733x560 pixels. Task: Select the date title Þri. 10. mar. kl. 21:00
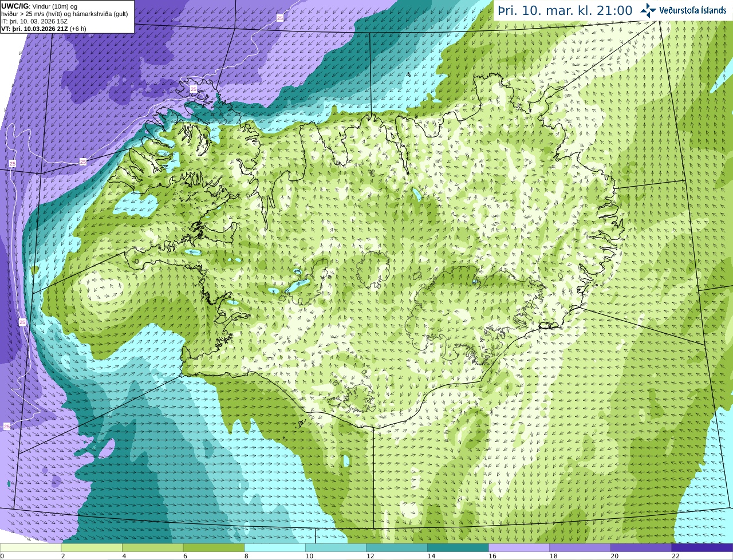click(565, 10)
